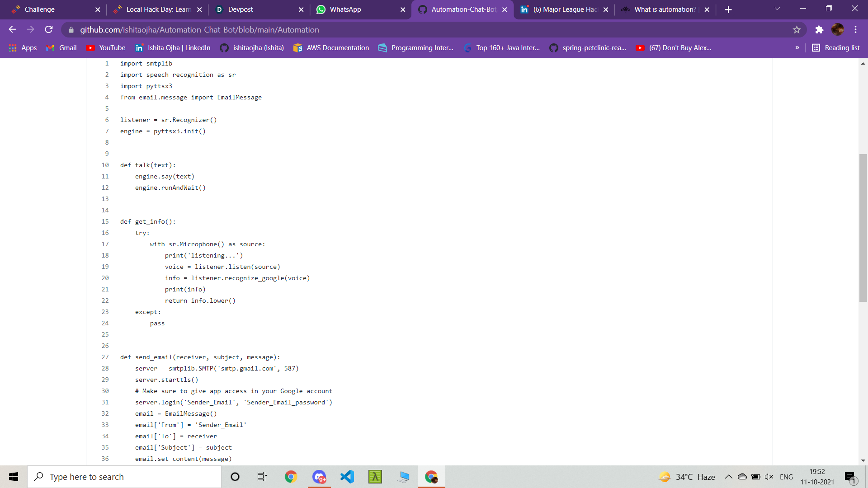Toggle muted volume icon in system tray
The width and height of the screenshot is (868, 488).
coord(769,477)
